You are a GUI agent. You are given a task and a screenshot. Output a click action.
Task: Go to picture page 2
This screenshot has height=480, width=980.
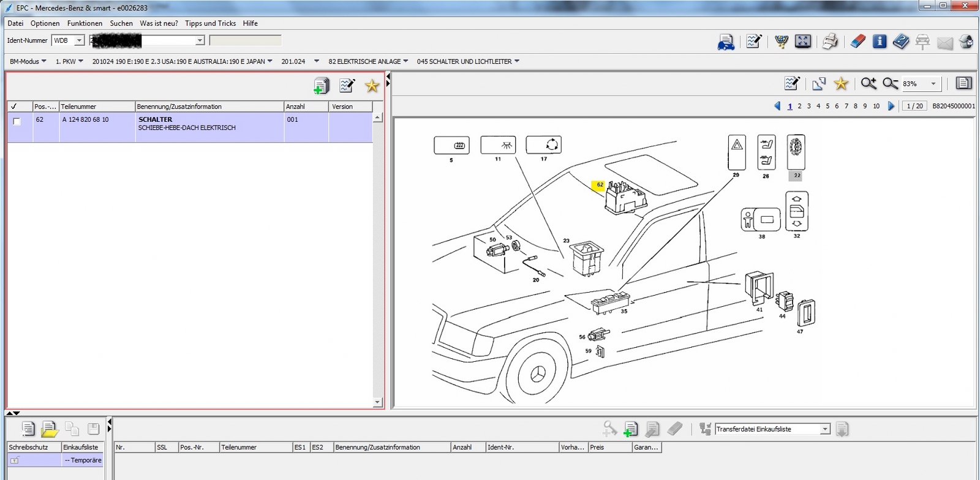[x=799, y=106]
